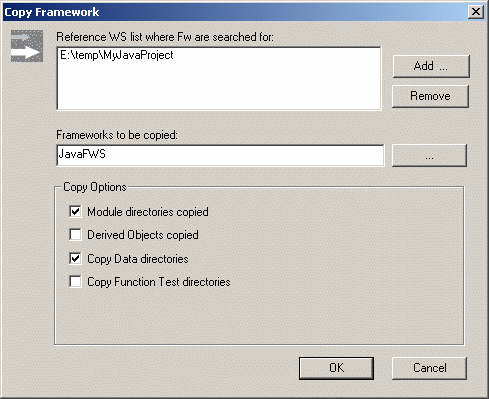Toggle Module directories copied checkbox
489x399 pixels.
coord(75,211)
